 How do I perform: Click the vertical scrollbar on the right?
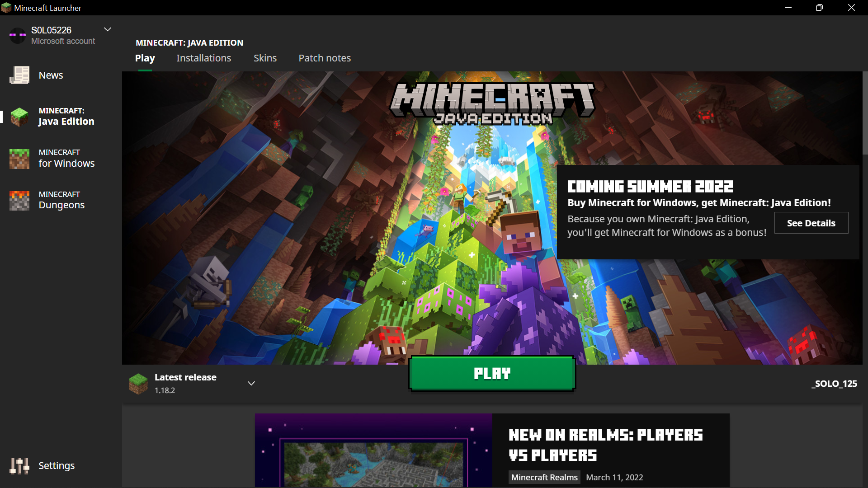pos(865,113)
